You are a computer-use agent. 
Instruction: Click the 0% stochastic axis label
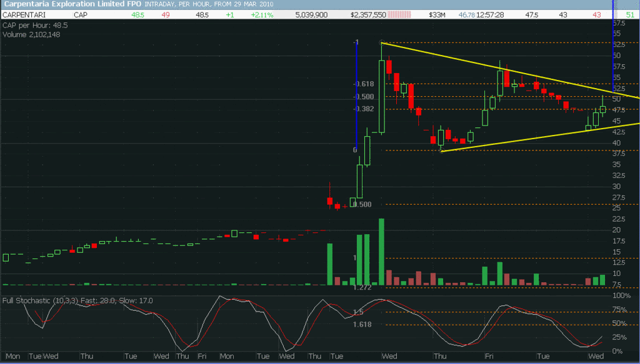(618, 351)
